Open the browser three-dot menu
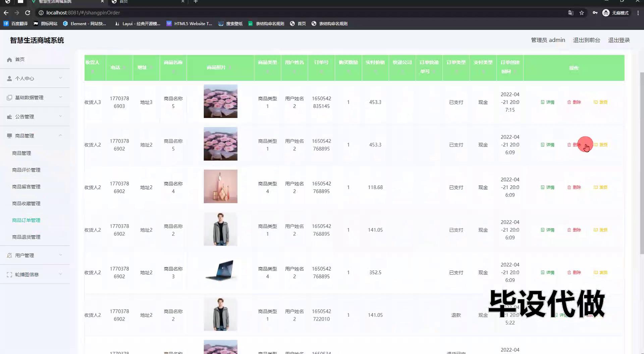Viewport: 644px width, 354px height. tap(638, 13)
